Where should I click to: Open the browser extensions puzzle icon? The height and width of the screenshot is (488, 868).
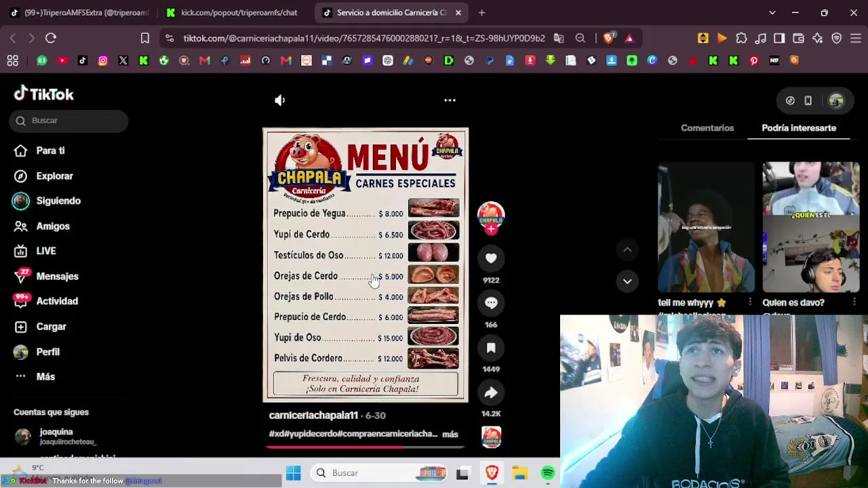pos(741,39)
